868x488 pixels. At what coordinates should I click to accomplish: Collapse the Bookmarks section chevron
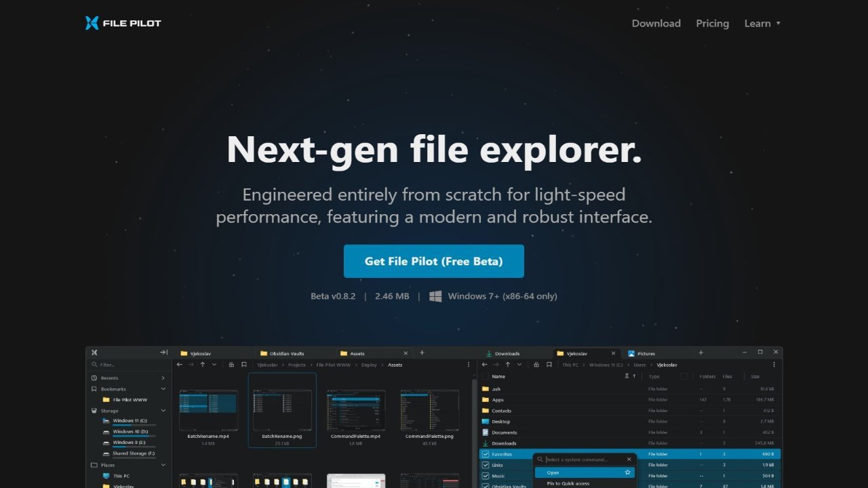[x=163, y=389]
